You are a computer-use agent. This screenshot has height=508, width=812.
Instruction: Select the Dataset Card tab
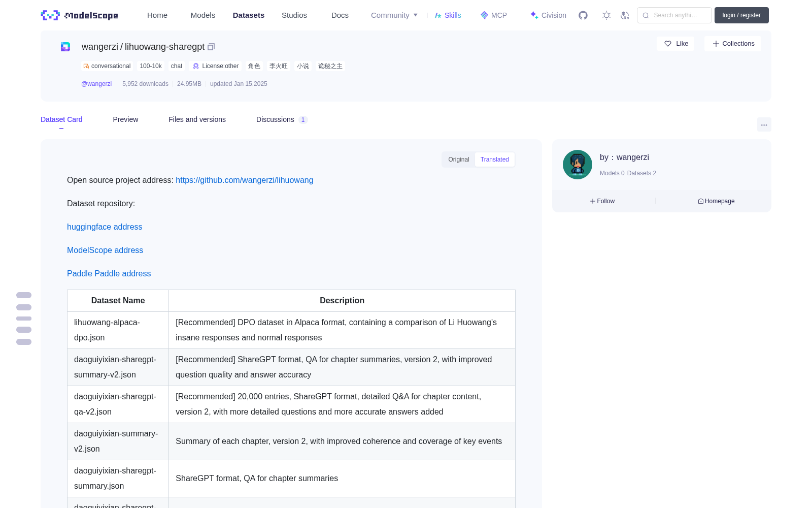(61, 119)
